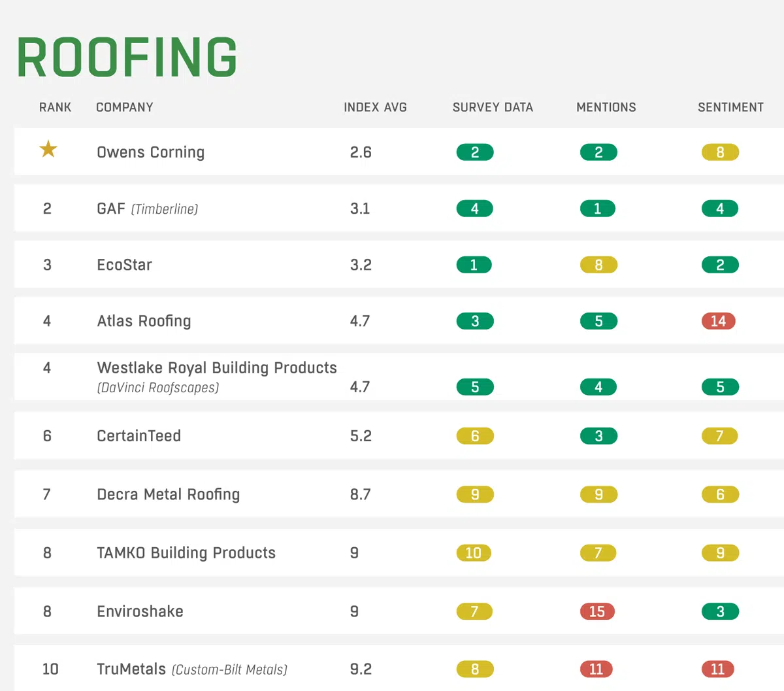Select the Decra Metal Roofing name
The image size is (784, 691).
(169, 494)
